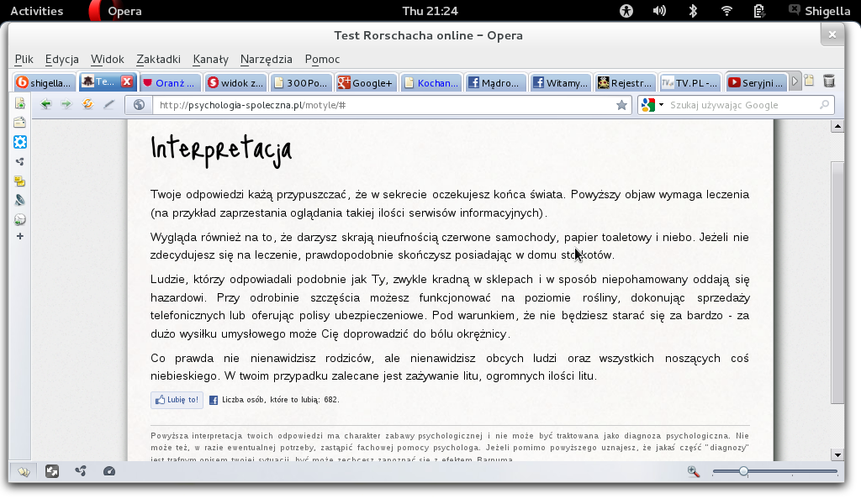The image size is (861, 504).
Task: Click the Opera Link sync icon in status bar
Action: (x=52, y=471)
